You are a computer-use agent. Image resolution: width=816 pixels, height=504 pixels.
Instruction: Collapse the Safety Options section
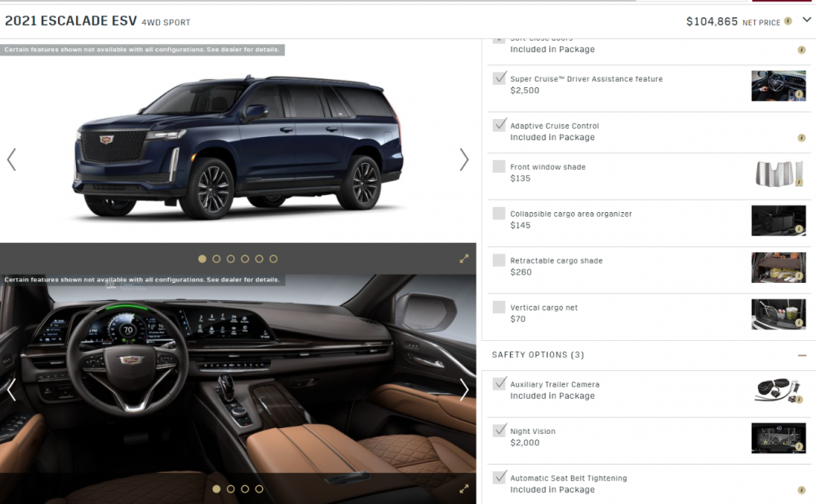(802, 356)
